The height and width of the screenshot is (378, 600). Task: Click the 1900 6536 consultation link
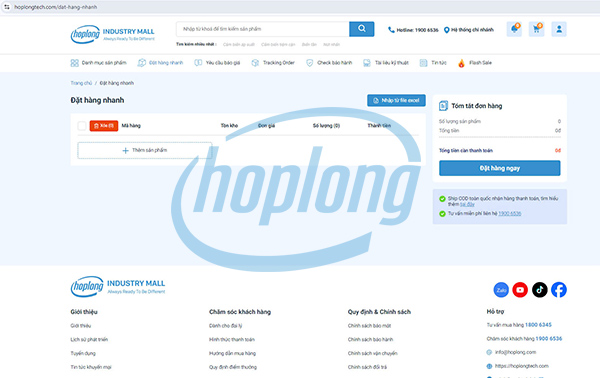coord(510,213)
